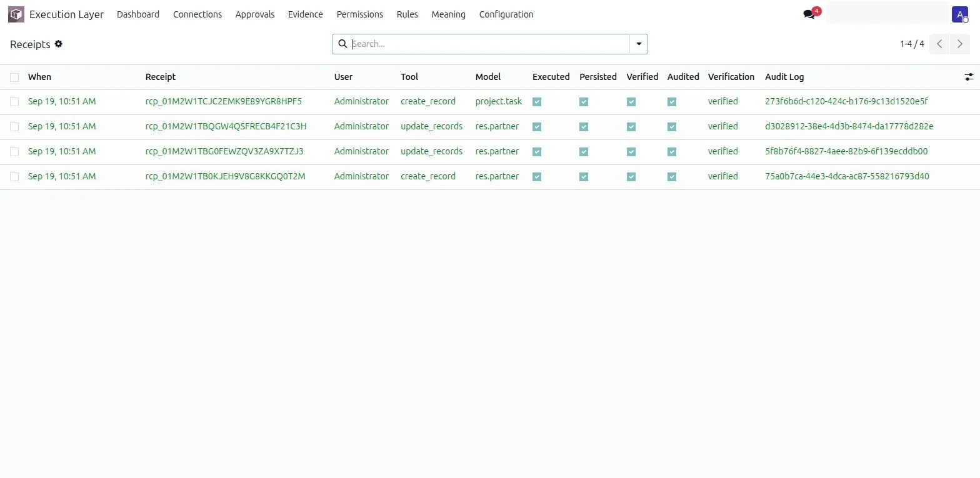Click audit log 75a0b7ca-44e3-4dca-ac87-558216793d40

coord(847,176)
